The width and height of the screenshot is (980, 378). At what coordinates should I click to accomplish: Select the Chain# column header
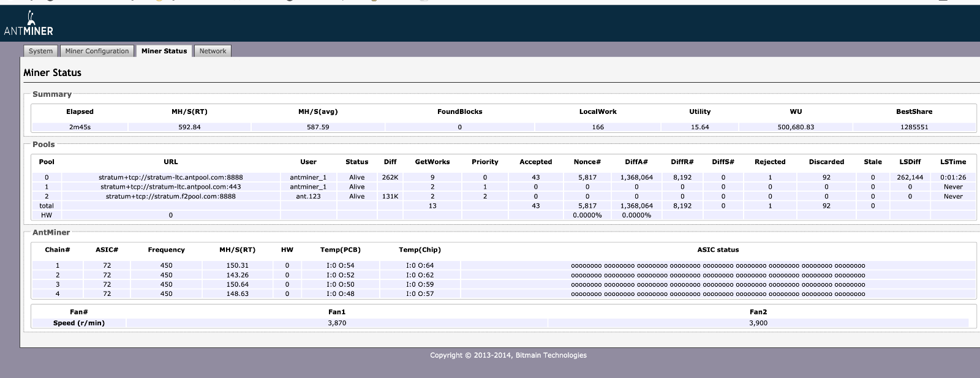[x=58, y=250]
